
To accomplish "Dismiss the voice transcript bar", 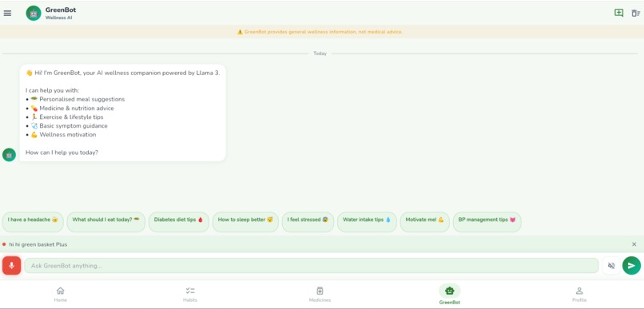I will 634,244.
